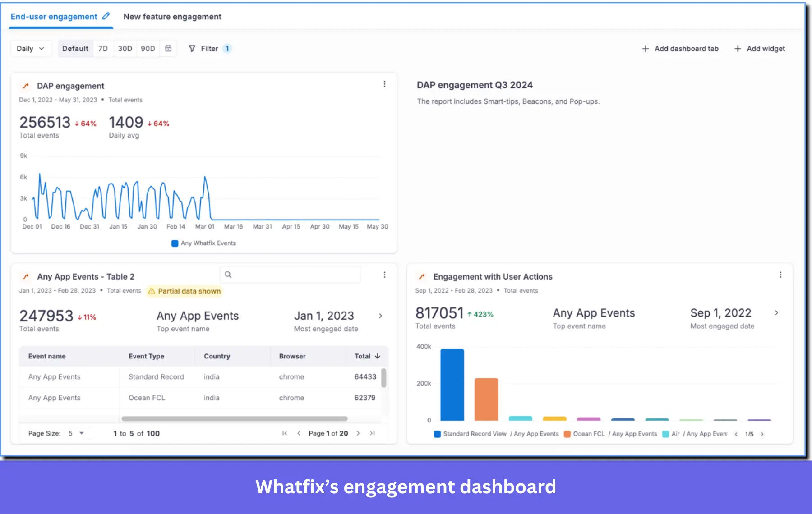Select the 90D date range
Screen dimensions: 812x514
pos(148,48)
